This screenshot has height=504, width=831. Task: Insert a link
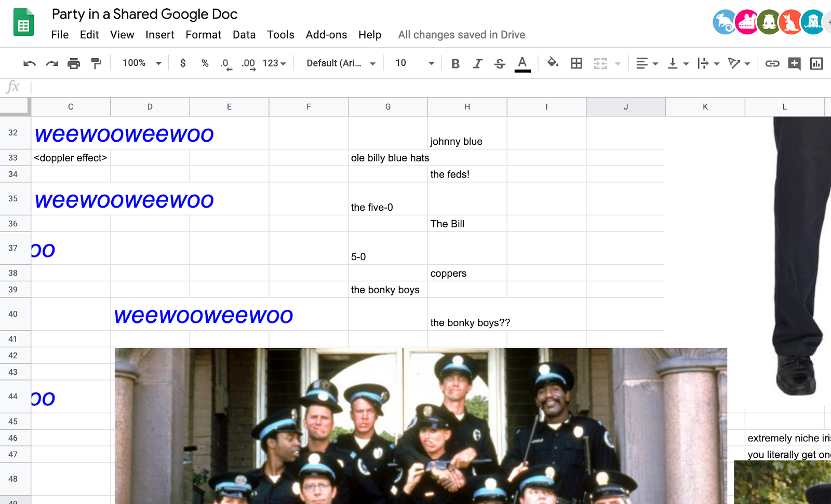(772, 63)
